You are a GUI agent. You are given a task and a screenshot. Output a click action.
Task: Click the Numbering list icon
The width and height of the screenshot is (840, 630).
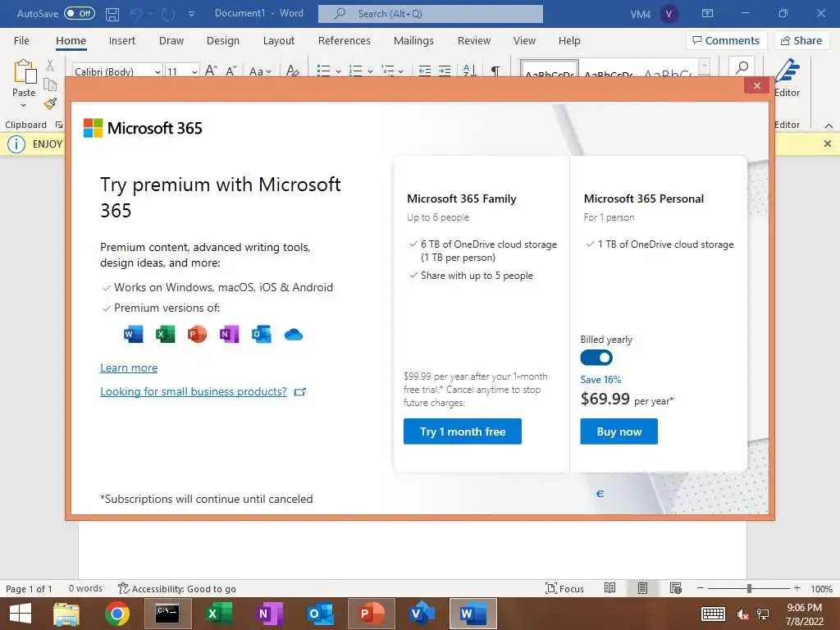tap(355, 71)
